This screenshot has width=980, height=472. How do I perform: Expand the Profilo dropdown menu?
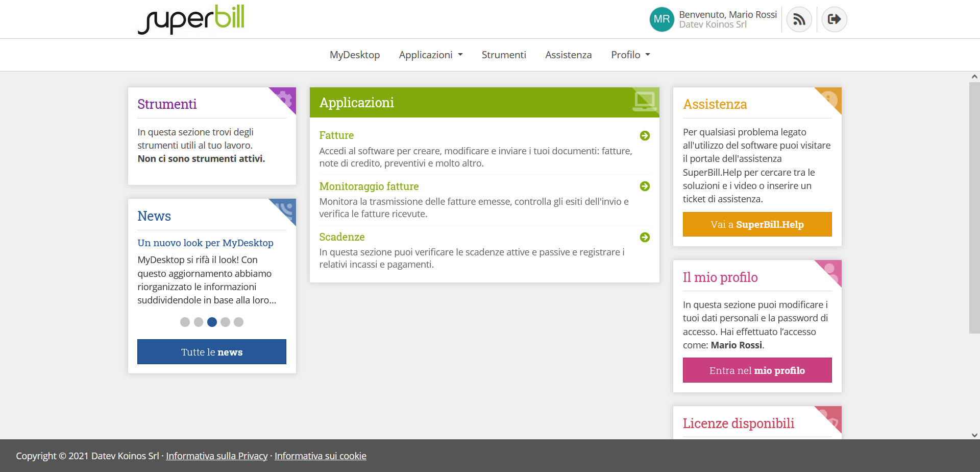(x=630, y=55)
